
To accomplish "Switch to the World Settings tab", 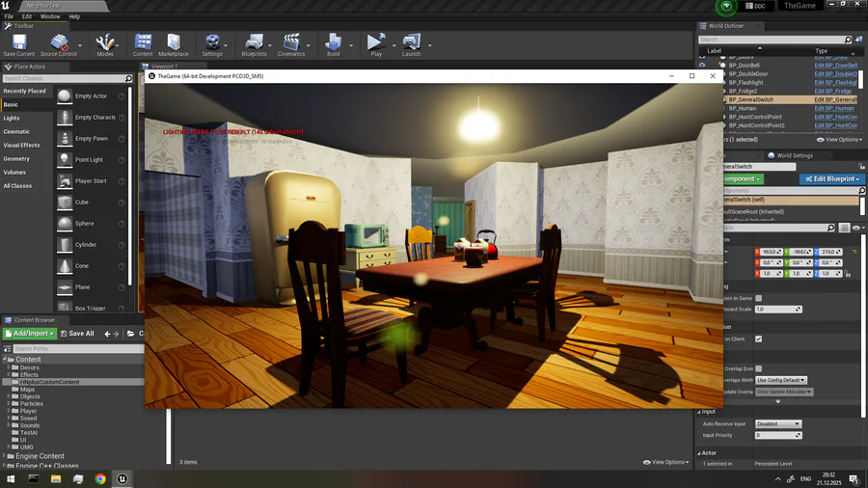I will click(795, 155).
